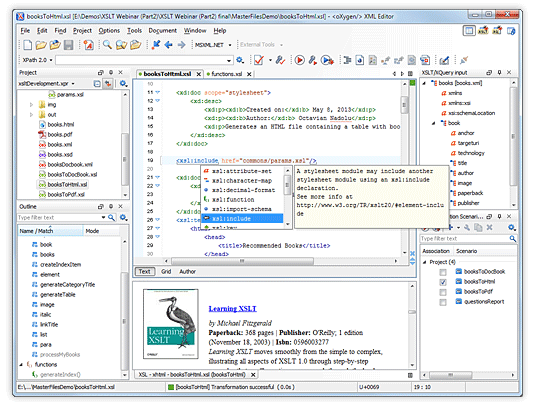Collapse the functions node in Outline

click(x=21, y=364)
